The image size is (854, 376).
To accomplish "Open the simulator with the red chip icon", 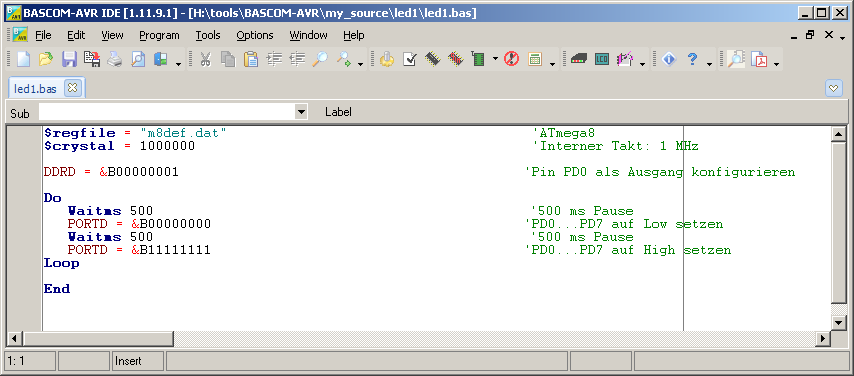I will coord(455,59).
